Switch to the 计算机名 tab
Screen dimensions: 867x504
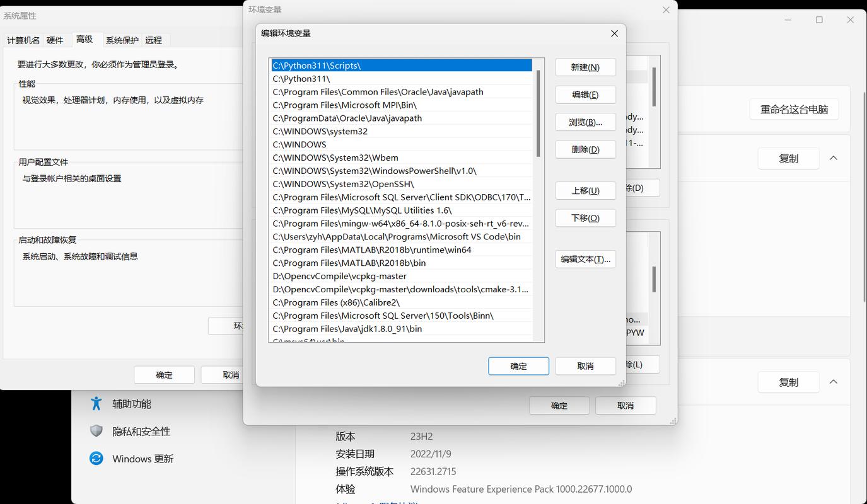pos(23,40)
